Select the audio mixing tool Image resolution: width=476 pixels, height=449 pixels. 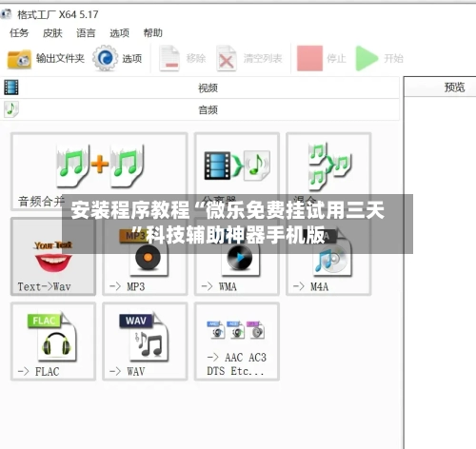tap(328, 171)
